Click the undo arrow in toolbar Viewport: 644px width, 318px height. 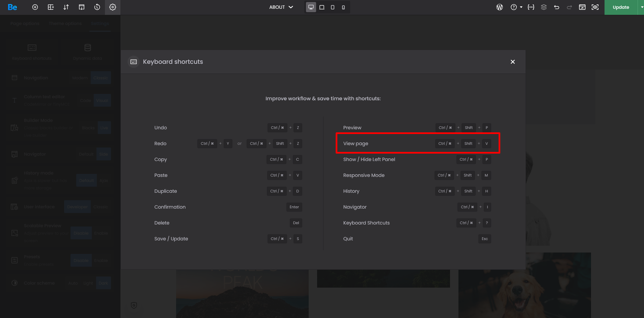point(557,7)
